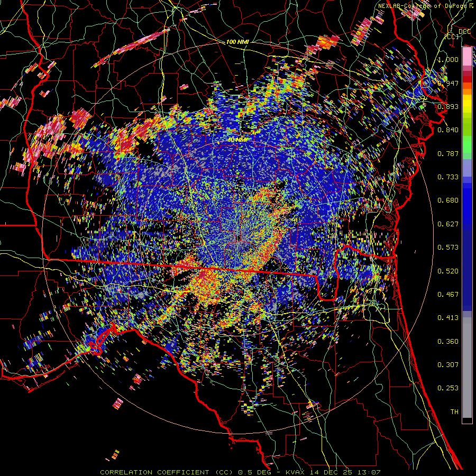Screen dimensions: 476x476
Task: Pick the lavender color scale segment
Action: click(467, 168)
